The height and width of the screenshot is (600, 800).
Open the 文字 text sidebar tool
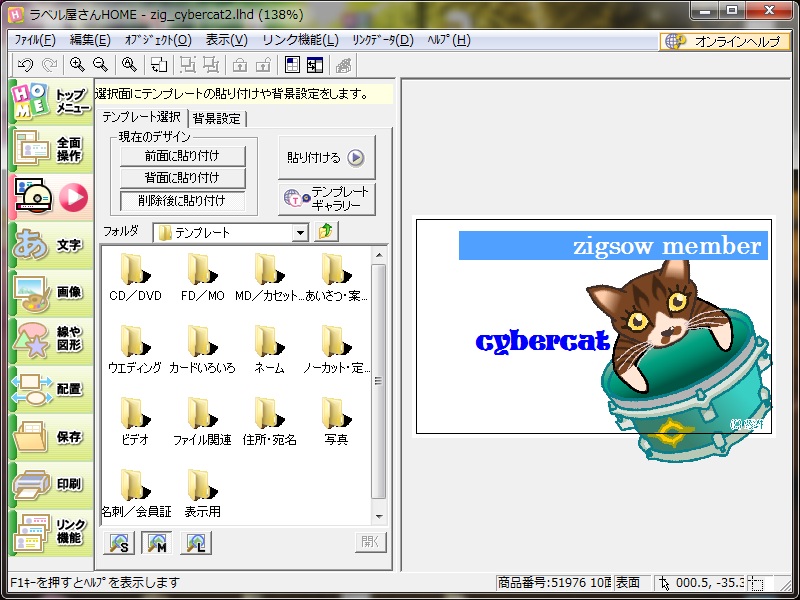coord(51,245)
